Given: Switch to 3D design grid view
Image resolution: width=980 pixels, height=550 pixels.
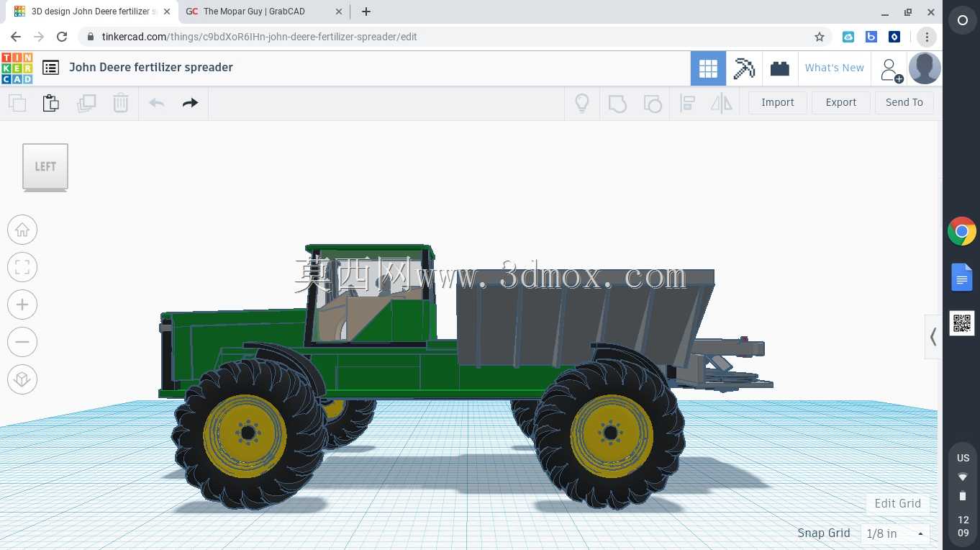Looking at the screenshot, I should [708, 68].
